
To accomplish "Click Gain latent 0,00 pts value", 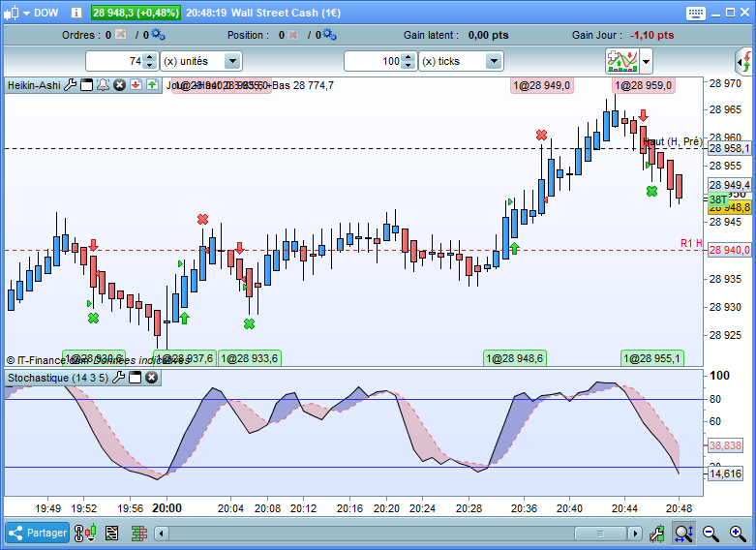I will click(x=489, y=35).
